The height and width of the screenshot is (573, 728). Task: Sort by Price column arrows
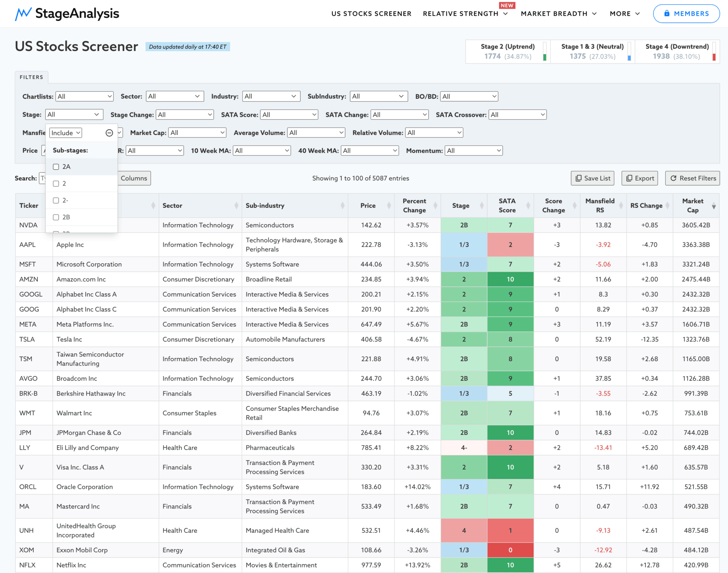(389, 205)
